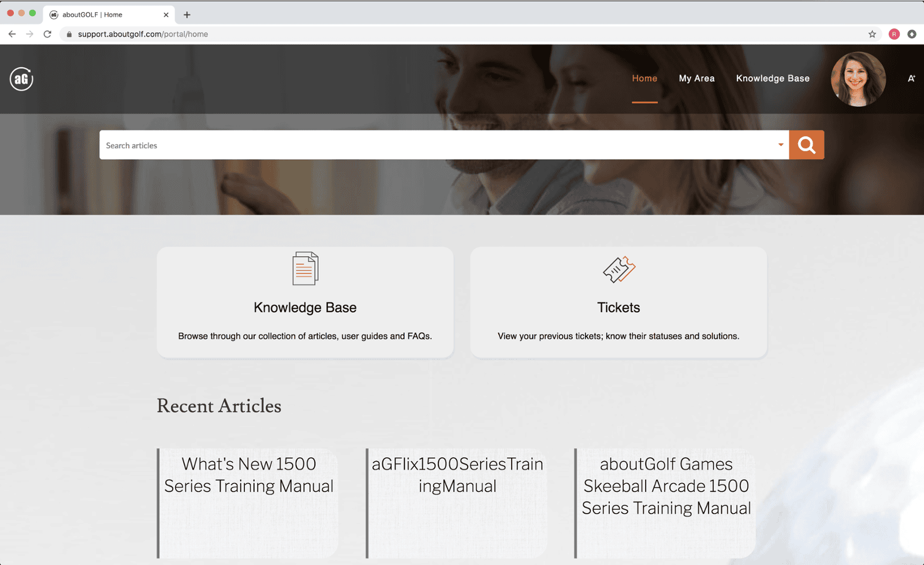Close the aboutGOLF | Home tab

tap(166, 14)
